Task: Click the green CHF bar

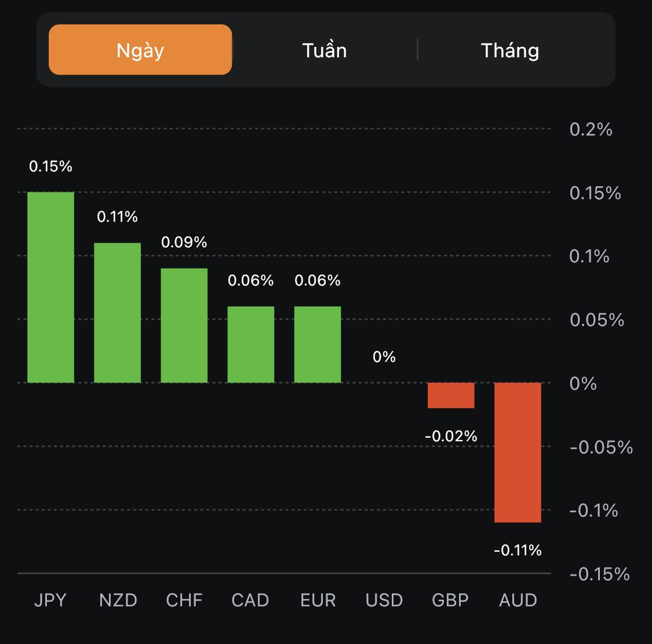Action: (x=184, y=325)
